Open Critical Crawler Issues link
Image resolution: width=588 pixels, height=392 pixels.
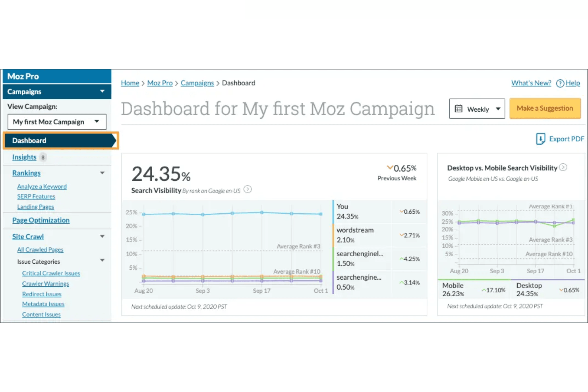(51, 273)
